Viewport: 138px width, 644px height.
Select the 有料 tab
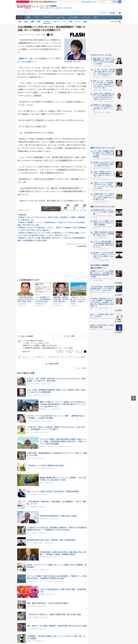tap(95, 17)
